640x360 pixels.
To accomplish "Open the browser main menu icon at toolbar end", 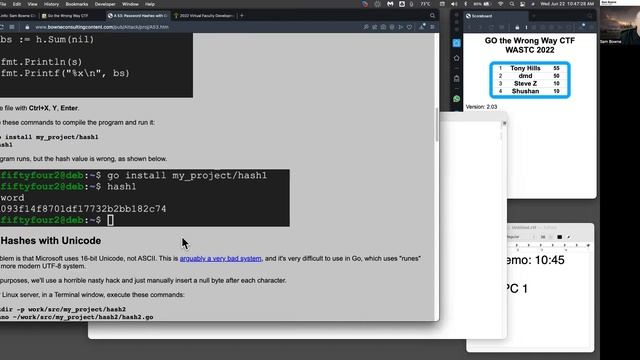I will 432,27.
